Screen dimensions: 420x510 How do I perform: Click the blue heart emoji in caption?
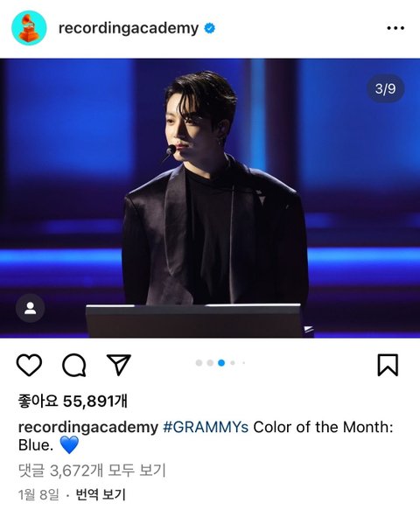pos(70,445)
